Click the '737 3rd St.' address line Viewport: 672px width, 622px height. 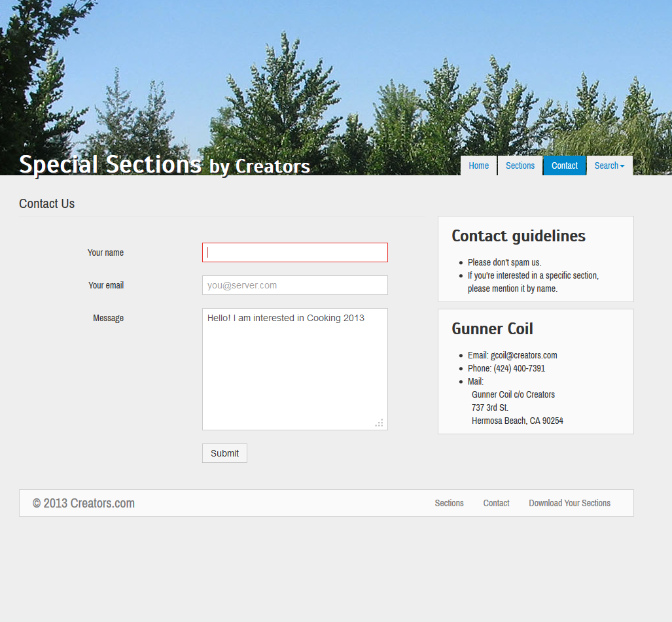490,407
